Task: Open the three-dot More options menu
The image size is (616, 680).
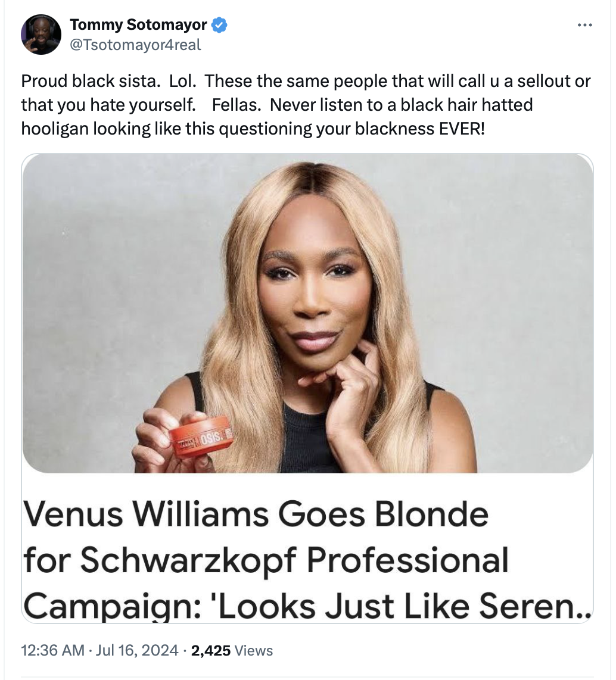Action: tap(585, 25)
